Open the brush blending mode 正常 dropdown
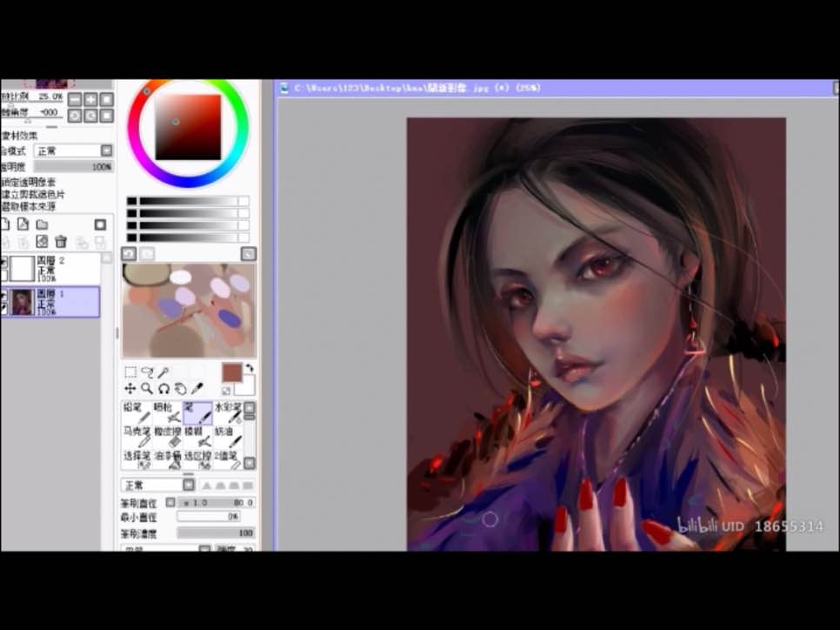 158,486
